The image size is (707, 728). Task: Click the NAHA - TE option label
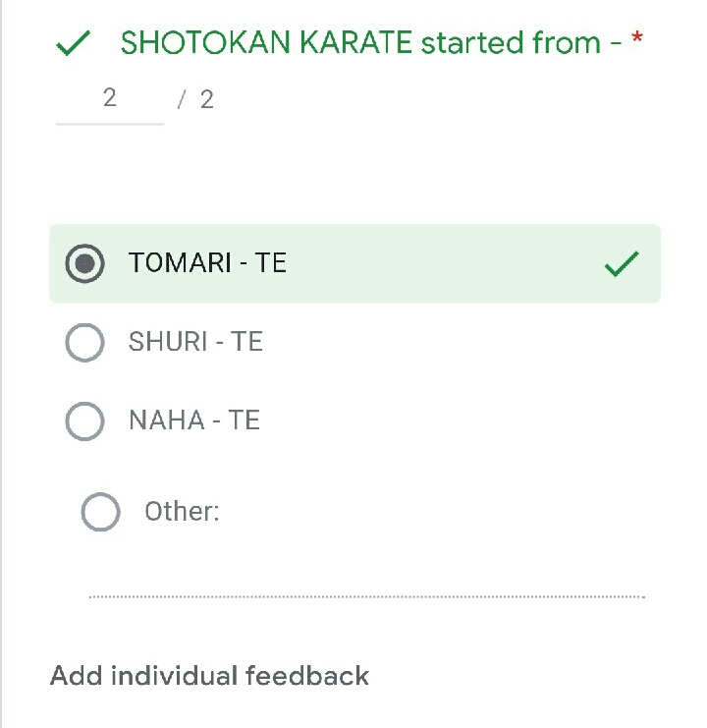tap(193, 421)
